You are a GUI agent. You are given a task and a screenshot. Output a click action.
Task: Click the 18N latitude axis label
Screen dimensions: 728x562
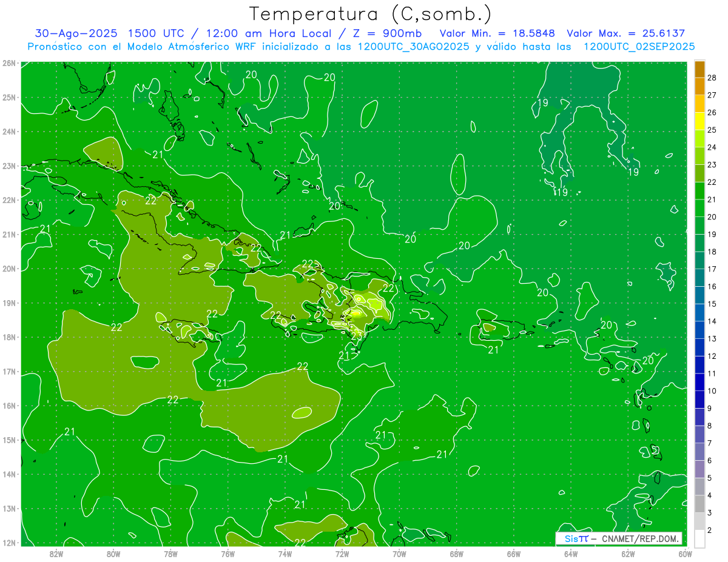8,338
